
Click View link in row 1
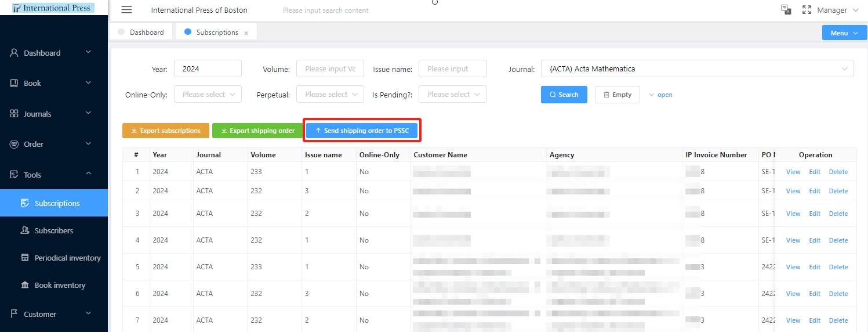793,172
